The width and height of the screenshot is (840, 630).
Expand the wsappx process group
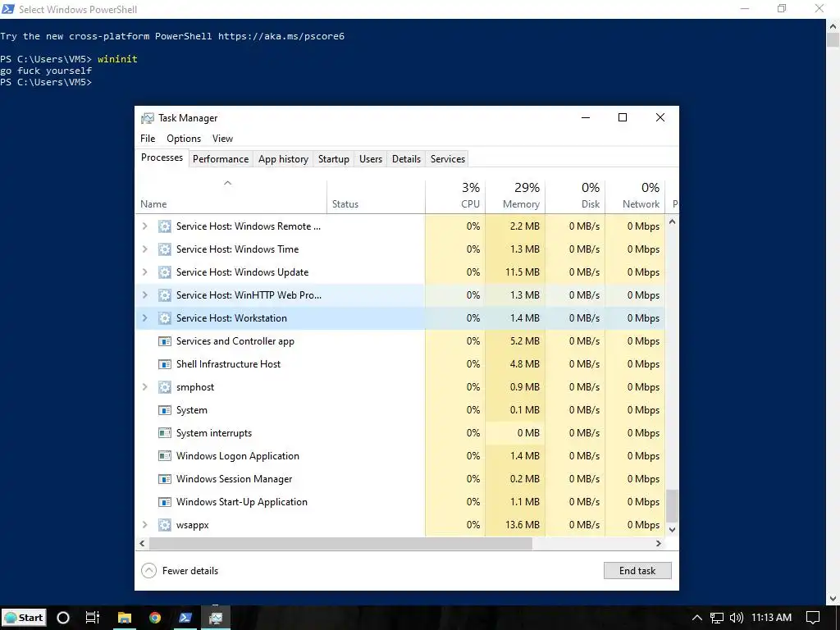click(x=144, y=525)
